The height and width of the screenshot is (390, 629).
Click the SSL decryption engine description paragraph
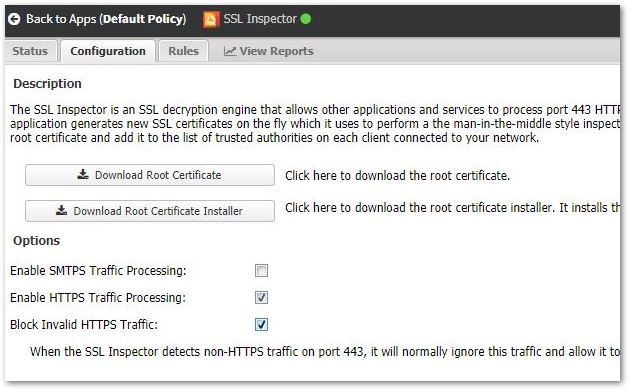315,124
